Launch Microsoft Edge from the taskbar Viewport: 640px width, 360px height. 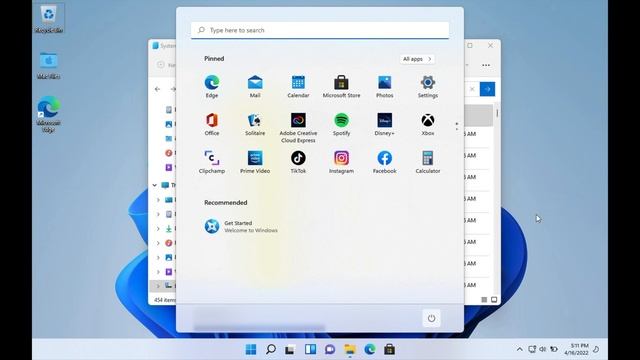[370, 349]
